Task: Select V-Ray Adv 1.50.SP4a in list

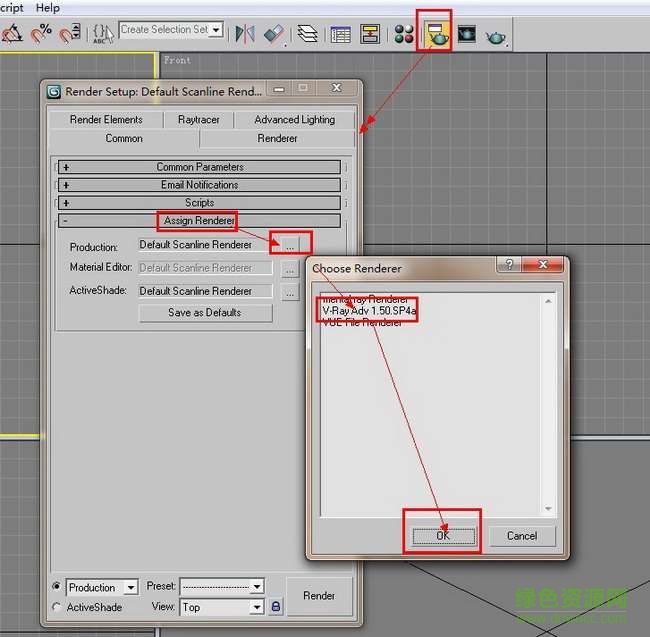Action: click(x=368, y=311)
